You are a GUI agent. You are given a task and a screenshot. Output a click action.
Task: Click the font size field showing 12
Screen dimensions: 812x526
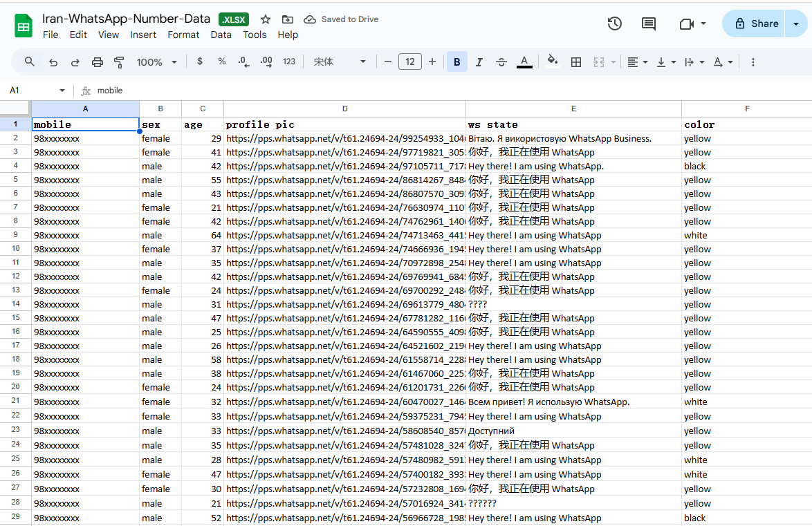click(x=410, y=62)
